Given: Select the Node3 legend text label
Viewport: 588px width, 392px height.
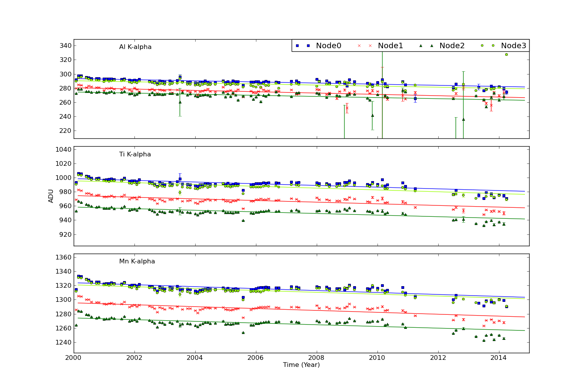Looking at the screenshot, I should click(x=513, y=45).
